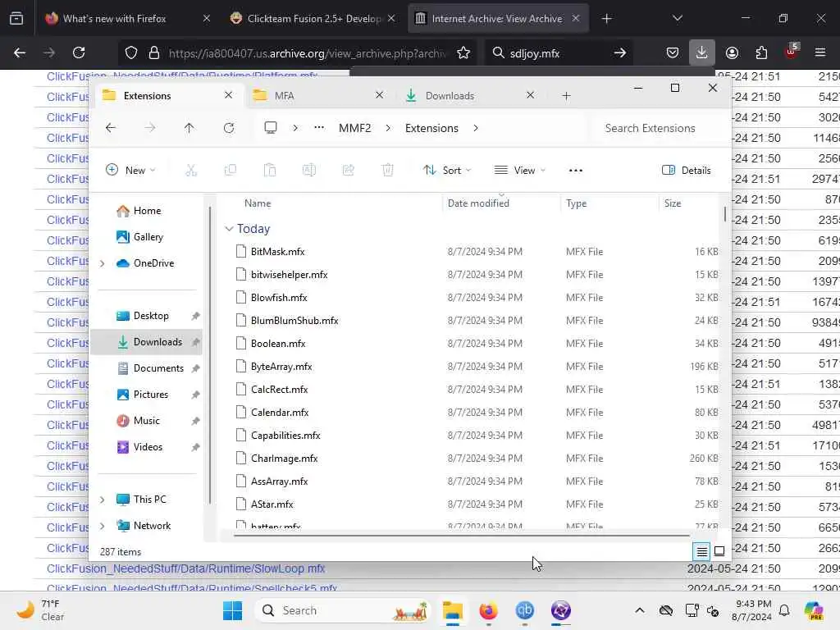This screenshot has height=630, width=840.
Task: Open the See more ellipsis in Explorer toolbar
Action: pos(575,171)
